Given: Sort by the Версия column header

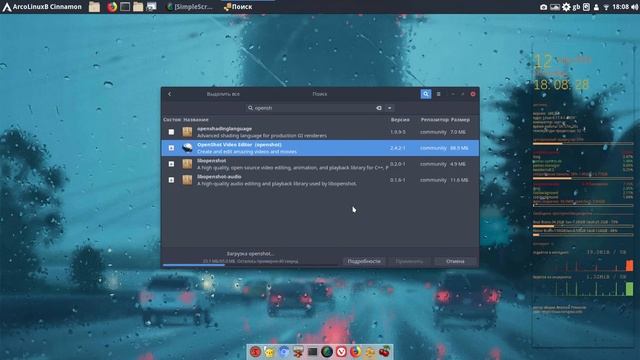Looking at the screenshot, I should [x=400, y=120].
